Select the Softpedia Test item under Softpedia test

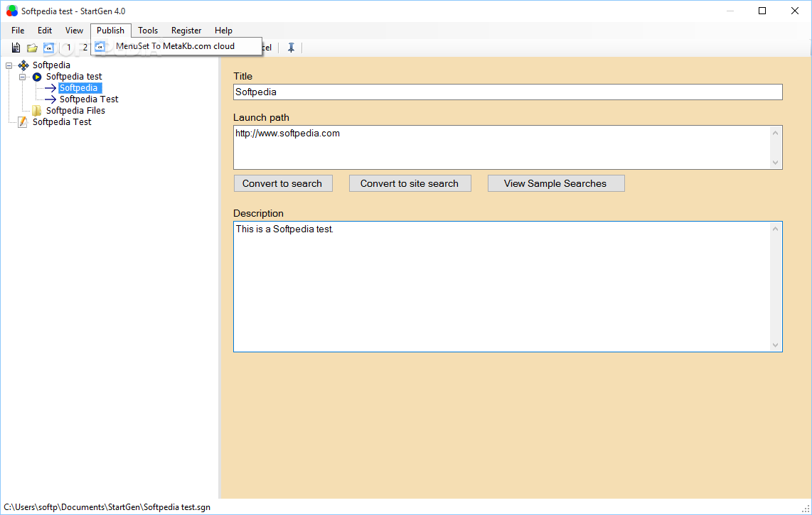(89, 99)
